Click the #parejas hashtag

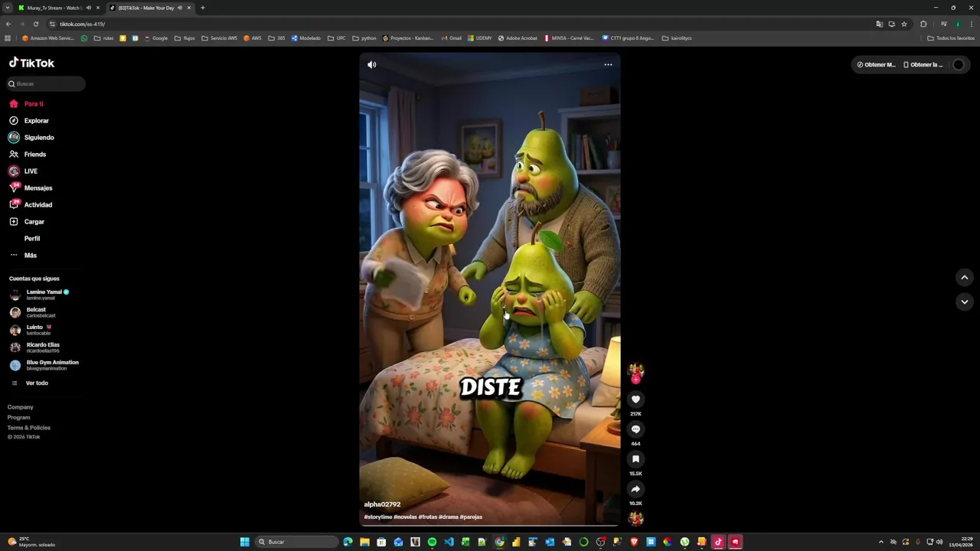point(471,517)
